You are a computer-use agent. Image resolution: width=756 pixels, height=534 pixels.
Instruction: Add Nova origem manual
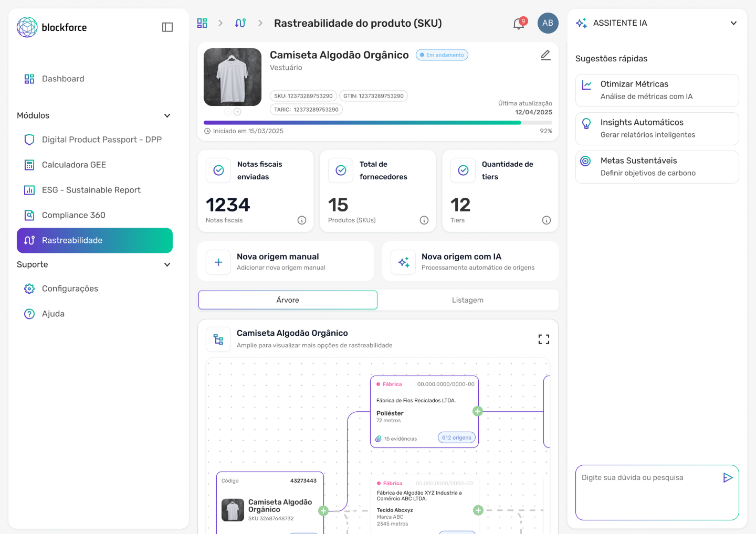[x=286, y=261]
